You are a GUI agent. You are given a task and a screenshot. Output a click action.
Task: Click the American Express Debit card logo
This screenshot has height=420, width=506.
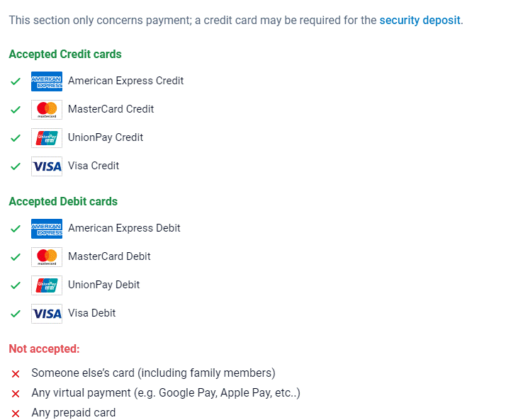[x=47, y=229]
